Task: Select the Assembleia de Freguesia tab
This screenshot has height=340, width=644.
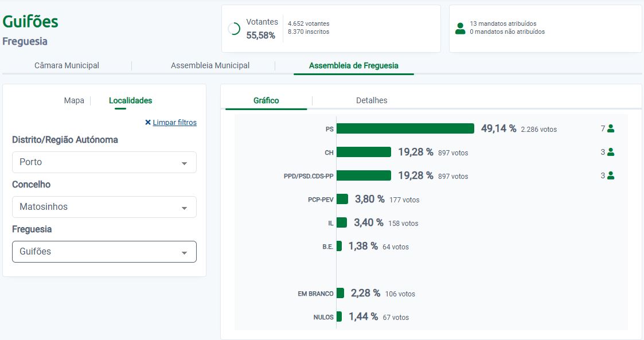Action: [353, 65]
